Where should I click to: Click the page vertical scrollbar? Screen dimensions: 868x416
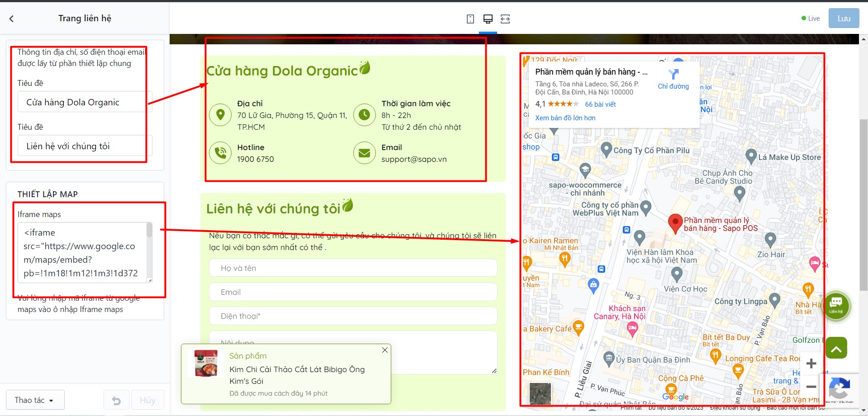pyautogui.click(x=863, y=205)
